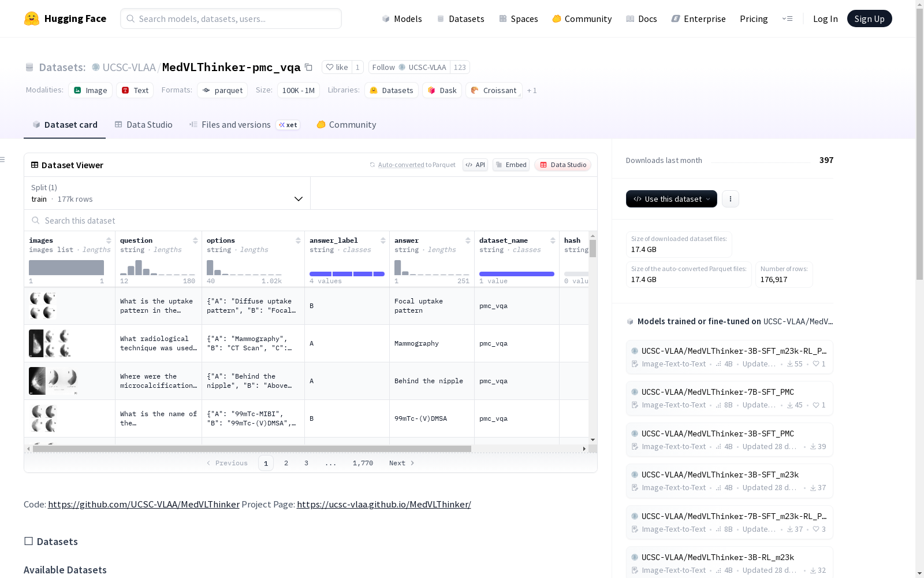Open the MedVLThinker GitHub code link
924x578 pixels.
click(144, 505)
